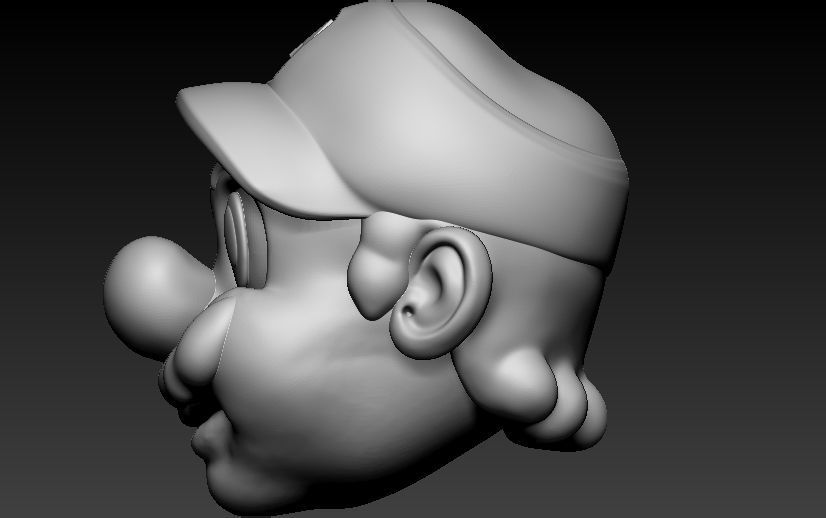
Task: Click the eye under the cap brim
Action: [245, 238]
